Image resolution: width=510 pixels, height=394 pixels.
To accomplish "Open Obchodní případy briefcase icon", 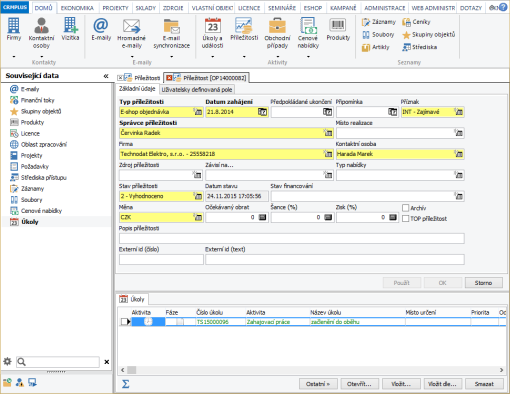I will (x=277, y=33).
